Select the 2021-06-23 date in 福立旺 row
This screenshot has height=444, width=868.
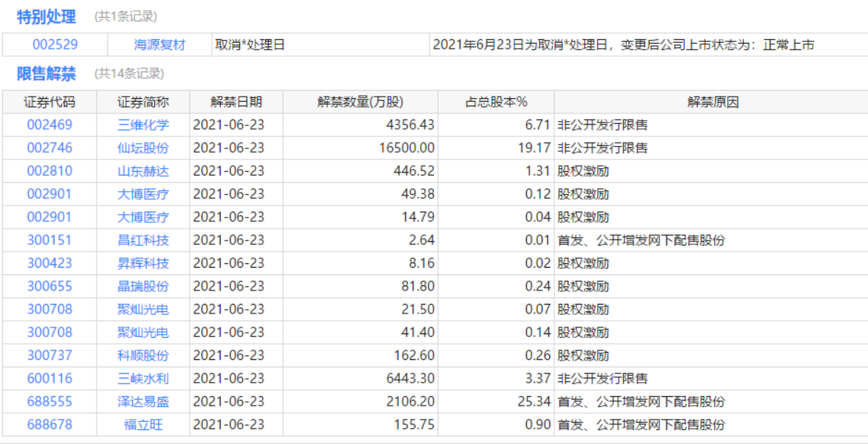point(229,425)
